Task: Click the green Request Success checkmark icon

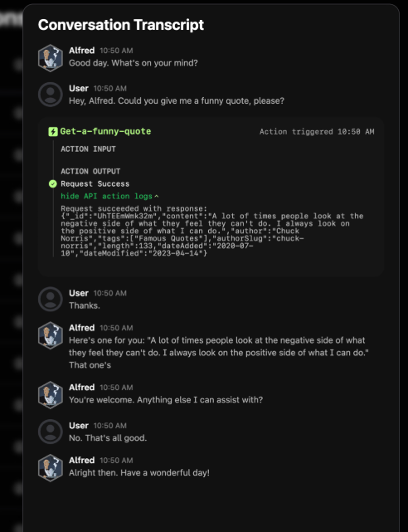Action: pos(53,184)
